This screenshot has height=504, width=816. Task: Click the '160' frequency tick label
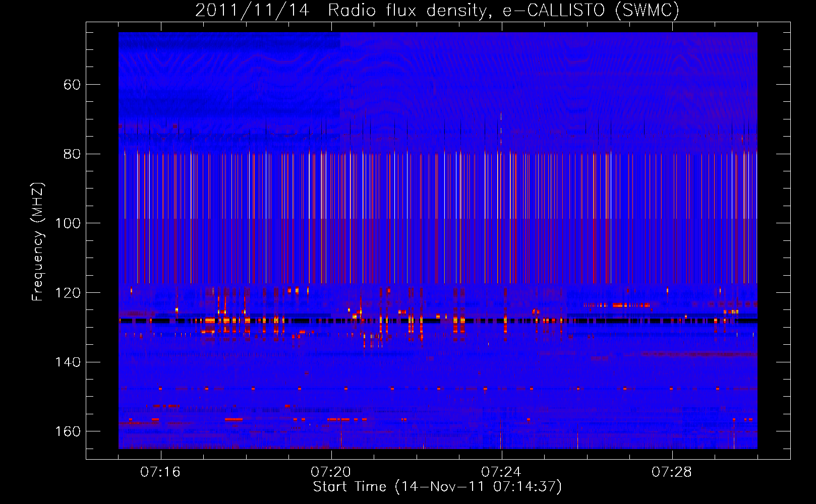68,431
